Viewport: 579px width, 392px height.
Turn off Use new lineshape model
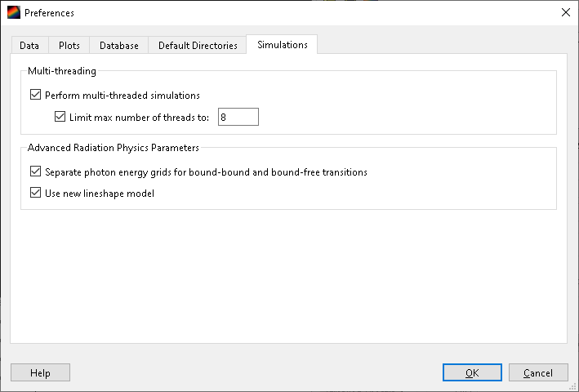tap(35, 194)
